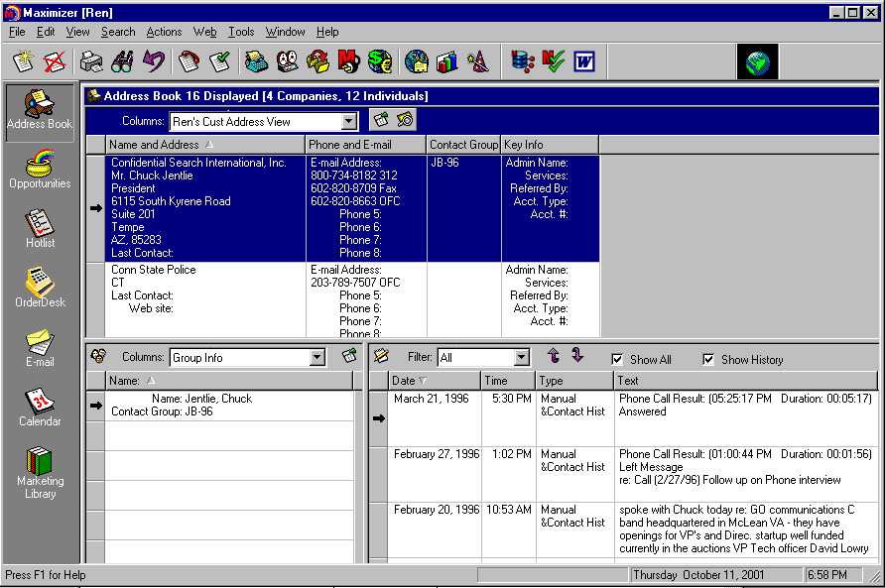Click the globe with yellow note icon
The height and width of the screenshot is (588, 885).
(x=417, y=61)
